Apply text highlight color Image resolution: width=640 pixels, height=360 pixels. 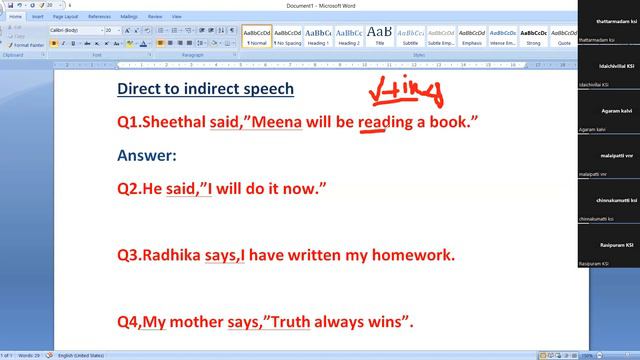click(130, 43)
